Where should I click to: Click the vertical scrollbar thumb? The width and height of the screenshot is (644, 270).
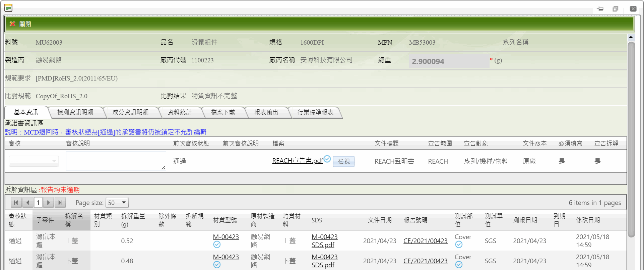point(631,139)
